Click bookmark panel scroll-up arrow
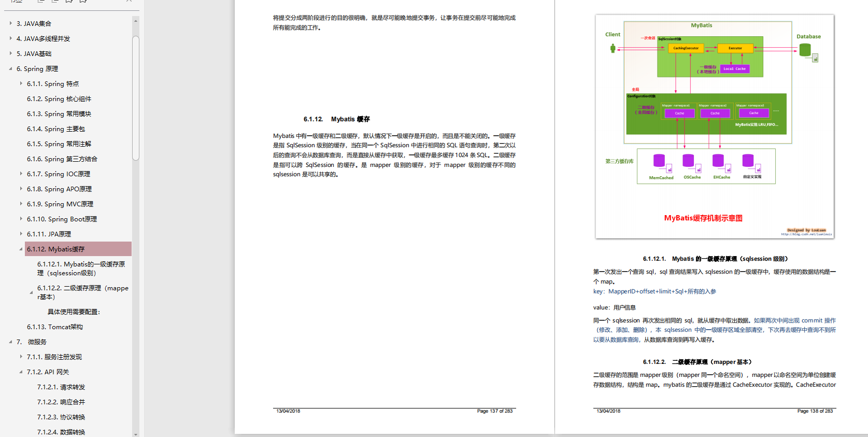 coord(136,21)
